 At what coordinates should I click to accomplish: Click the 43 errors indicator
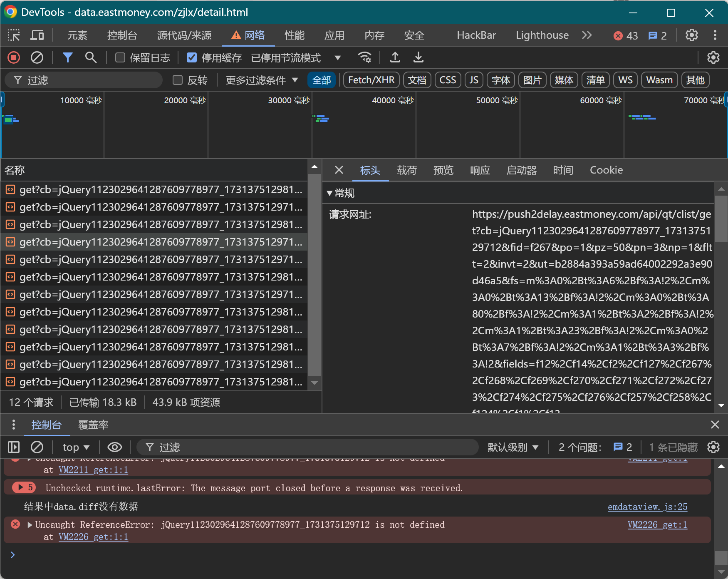(626, 36)
